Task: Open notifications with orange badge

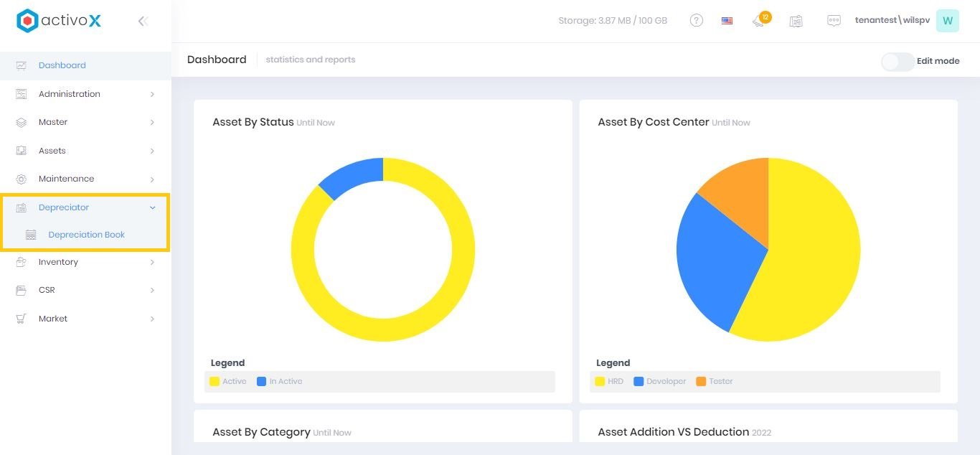Action: click(x=760, y=20)
